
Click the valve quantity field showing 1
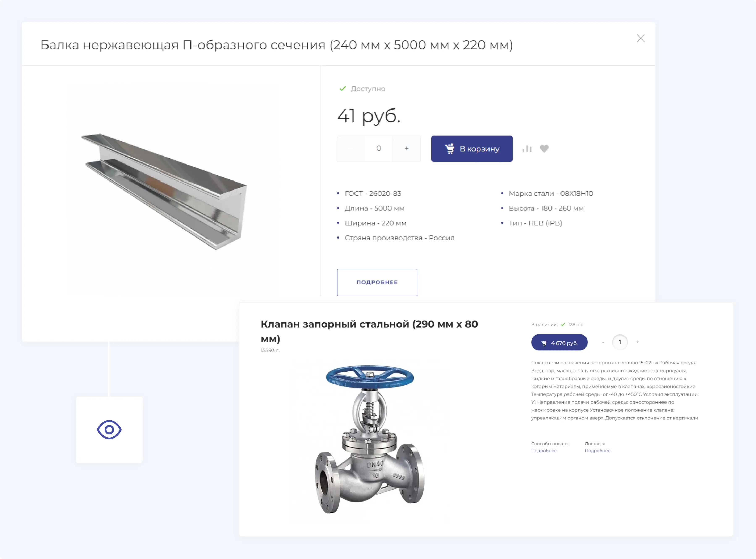tap(620, 342)
